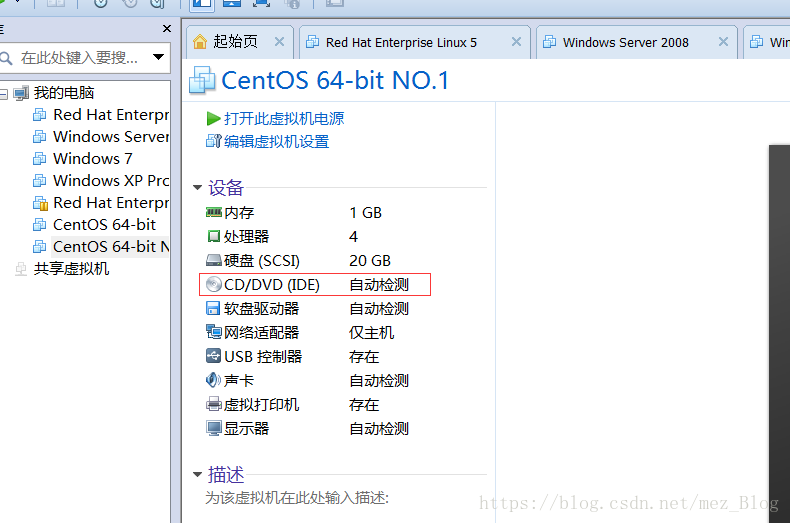
Task: Switch to Red Hat Enterprise Linux 5 tab
Action: click(x=414, y=43)
